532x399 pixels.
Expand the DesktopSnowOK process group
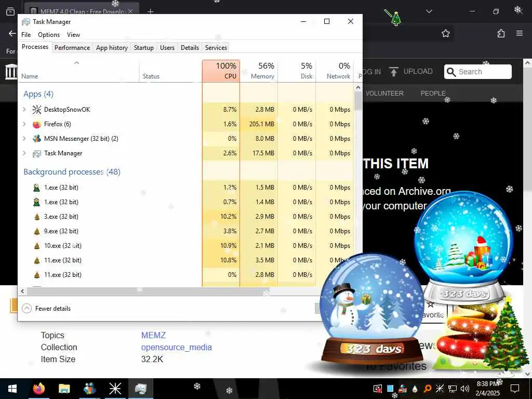(x=24, y=109)
